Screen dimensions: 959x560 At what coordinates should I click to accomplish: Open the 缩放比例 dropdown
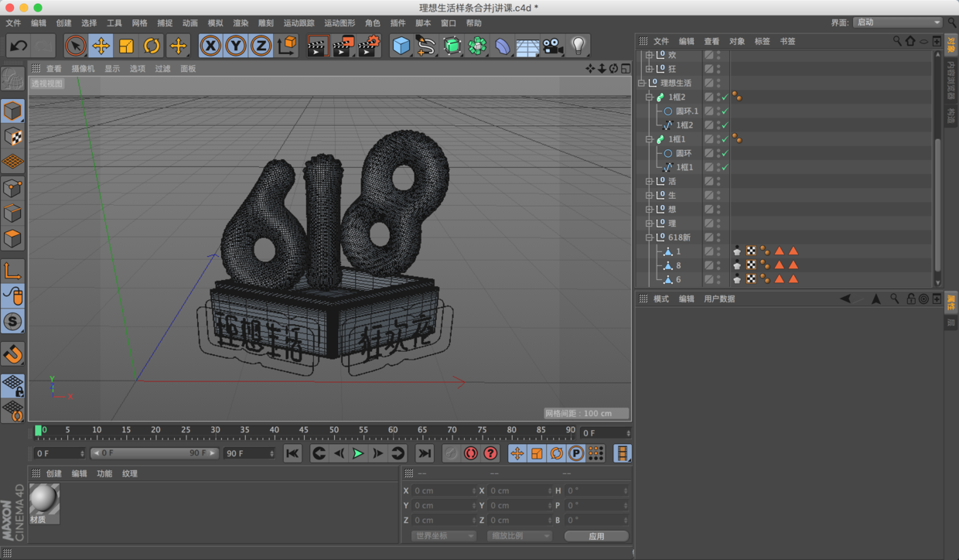click(519, 535)
